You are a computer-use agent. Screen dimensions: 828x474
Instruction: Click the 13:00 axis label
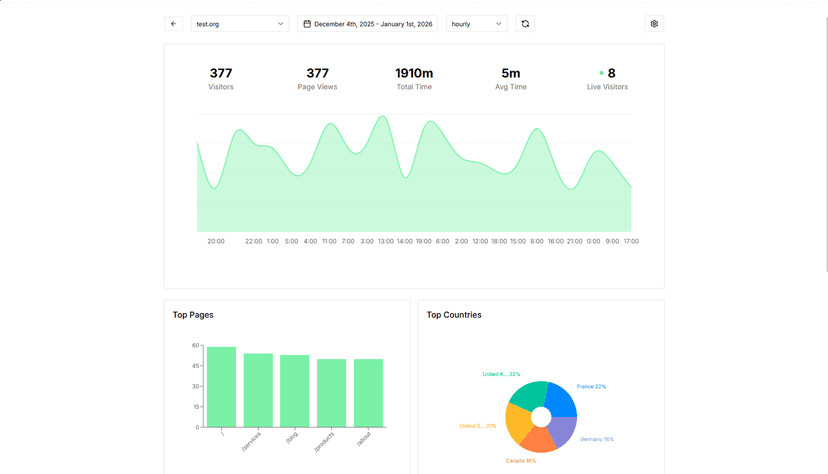coord(385,241)
